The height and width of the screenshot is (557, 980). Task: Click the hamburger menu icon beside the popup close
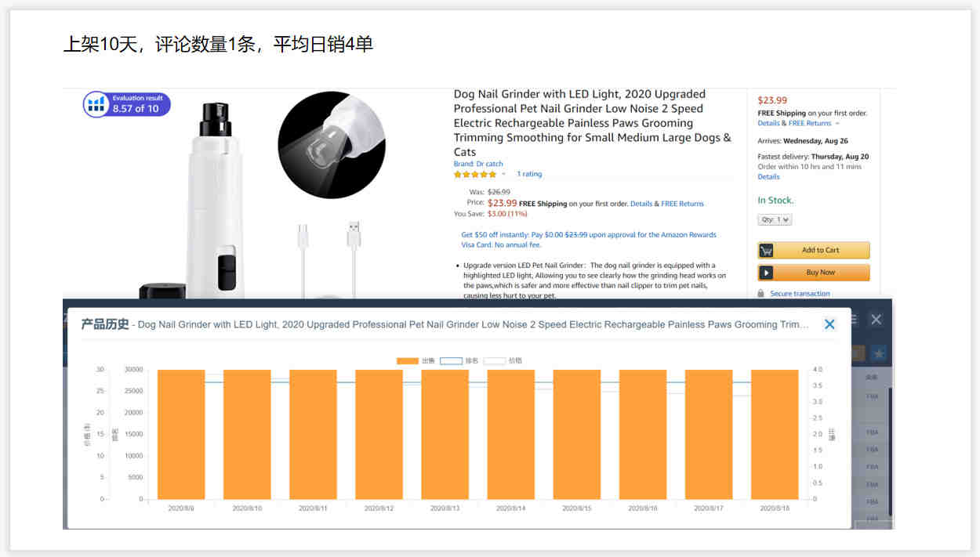click(853, 320)
